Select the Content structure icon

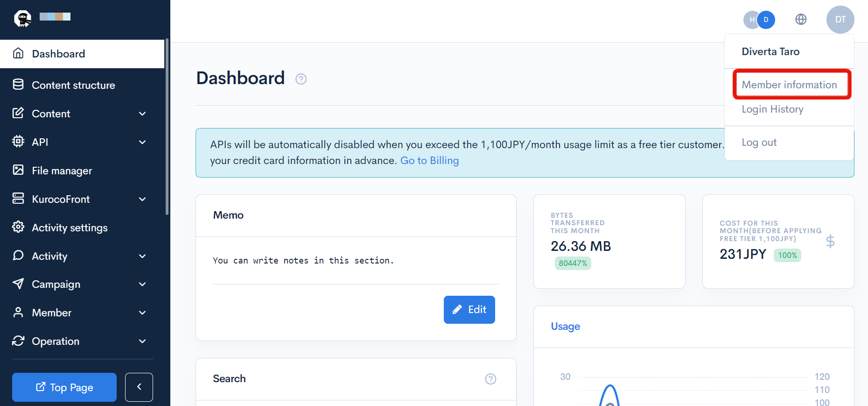point(18,85)
